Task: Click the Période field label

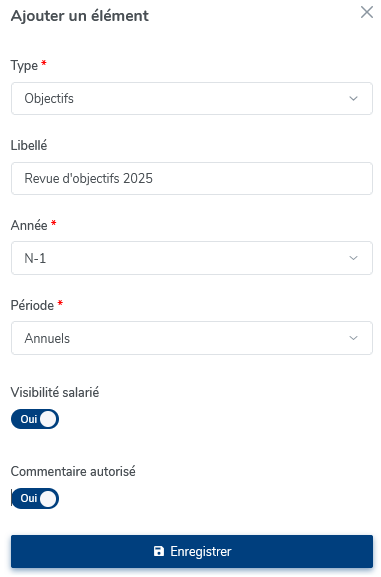Action: [32, 305]
